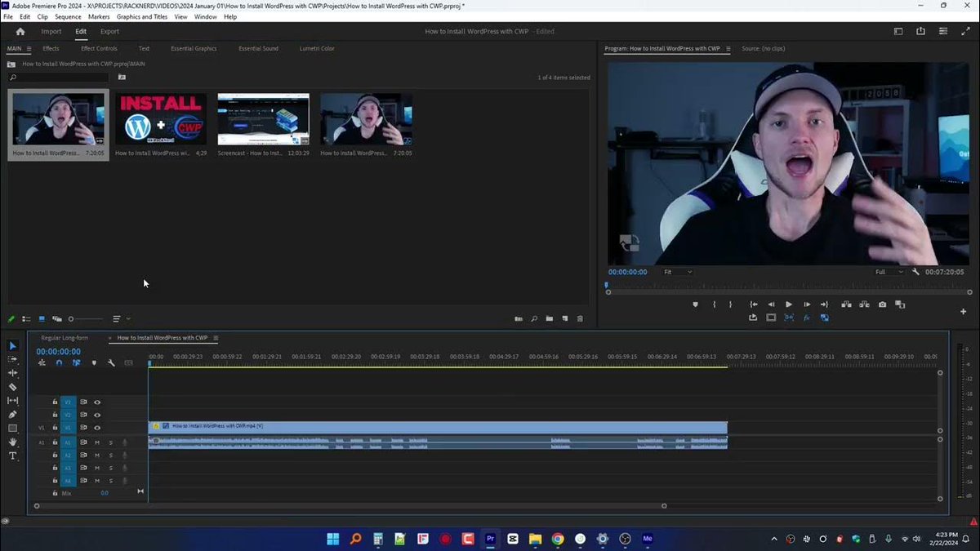
Task: Open Chrome from the taskbar
Action: (x=558, y=539)
